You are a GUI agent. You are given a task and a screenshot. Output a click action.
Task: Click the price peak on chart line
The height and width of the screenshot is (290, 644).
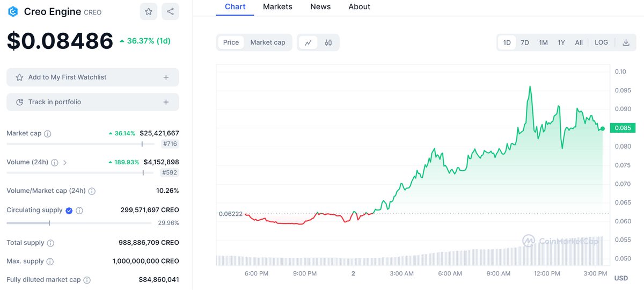click(x=530, y=86)
